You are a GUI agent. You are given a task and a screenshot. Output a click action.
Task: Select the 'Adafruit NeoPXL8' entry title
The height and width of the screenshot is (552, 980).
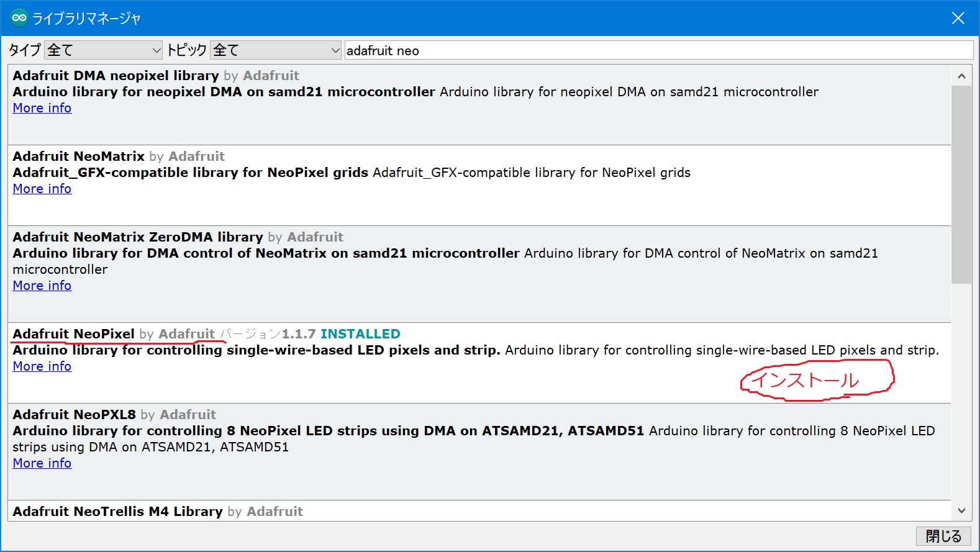pos(75,415)
